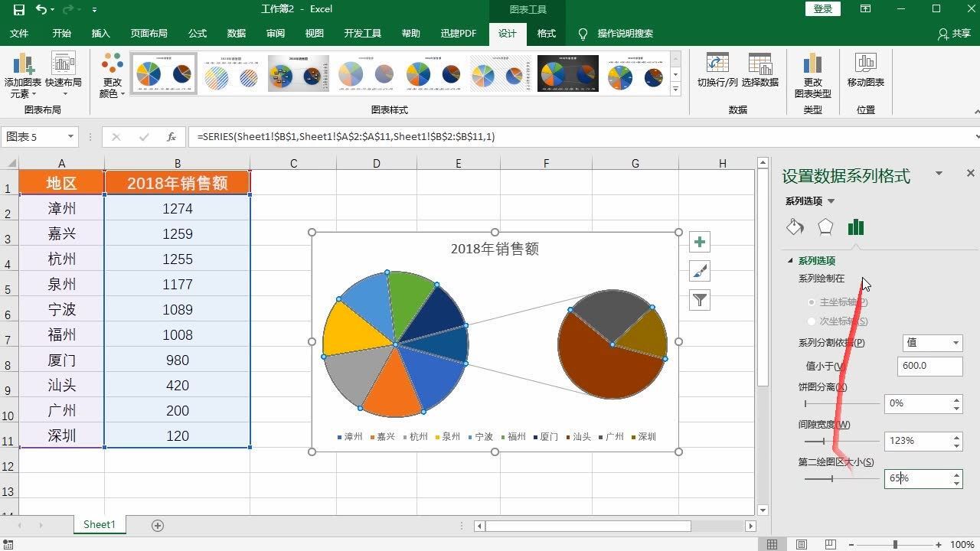Viewport: 980px width, 551px height.
Task: Toggle chart elements with the plus button
Action: pyautogui.click(x=699, y=241)
